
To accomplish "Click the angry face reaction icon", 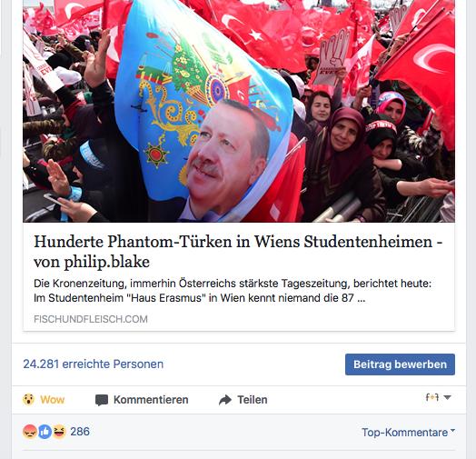I will (30, 432).
